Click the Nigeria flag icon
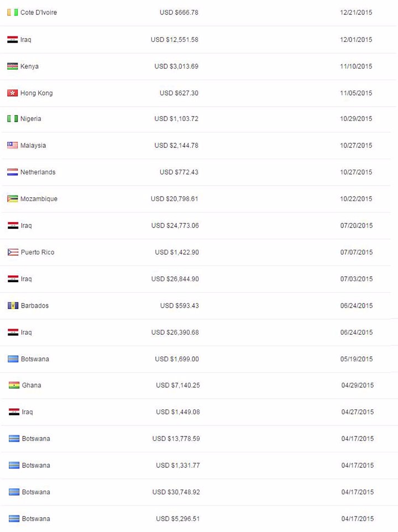This screenshot has width=398, height=532. click(x=13, y=119)
